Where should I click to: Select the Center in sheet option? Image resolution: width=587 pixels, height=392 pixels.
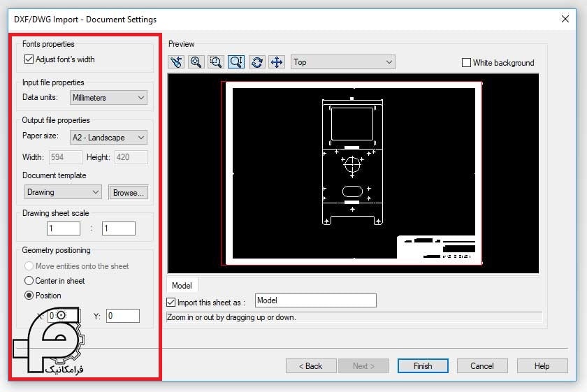click(x=29, y=280)
